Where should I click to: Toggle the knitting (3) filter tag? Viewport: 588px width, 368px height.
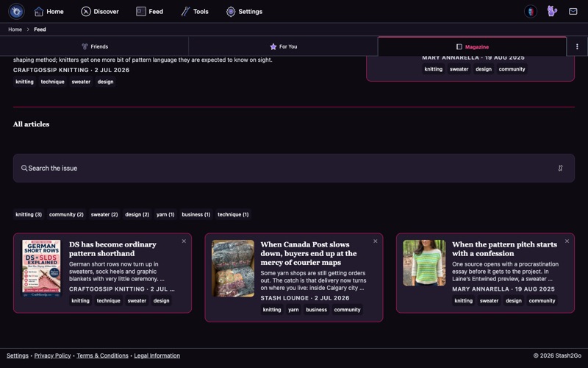coord(29,214)
